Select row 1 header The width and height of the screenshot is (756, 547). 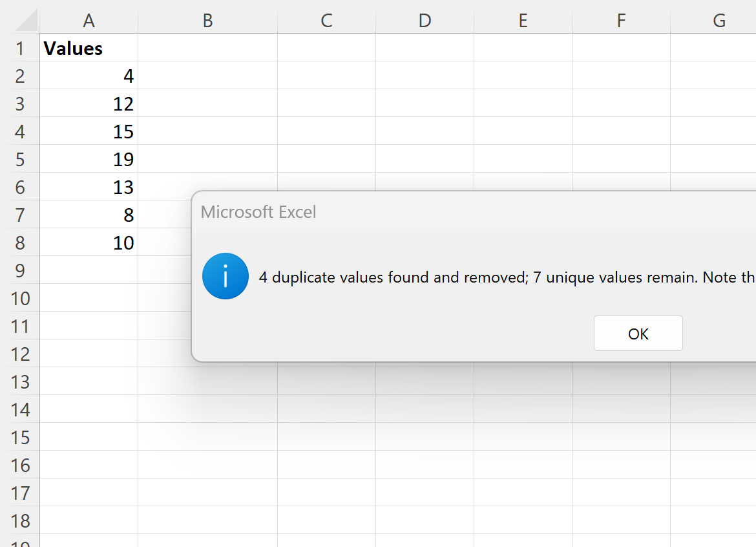click(x=20, y=48)
